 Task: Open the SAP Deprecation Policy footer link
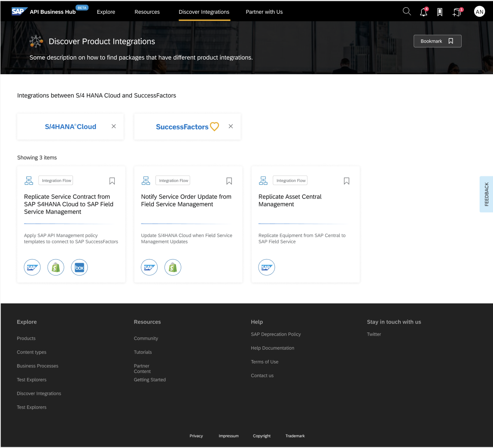[x=276, y=334]
